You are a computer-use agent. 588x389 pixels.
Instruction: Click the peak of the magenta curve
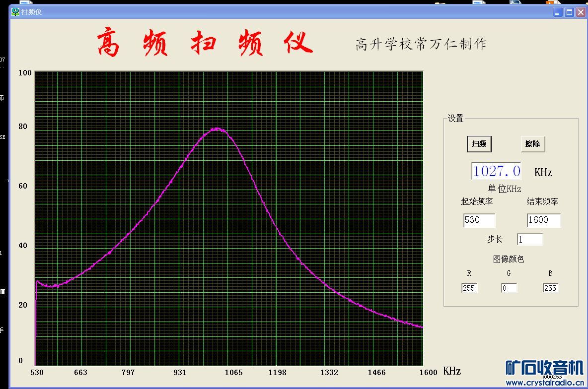coord(217,130)
